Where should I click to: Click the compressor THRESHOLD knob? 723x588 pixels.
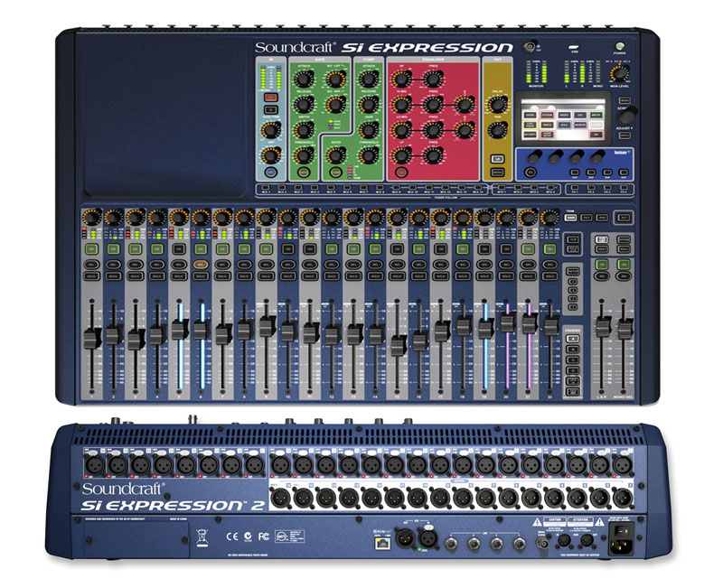[x=369, y=155]
